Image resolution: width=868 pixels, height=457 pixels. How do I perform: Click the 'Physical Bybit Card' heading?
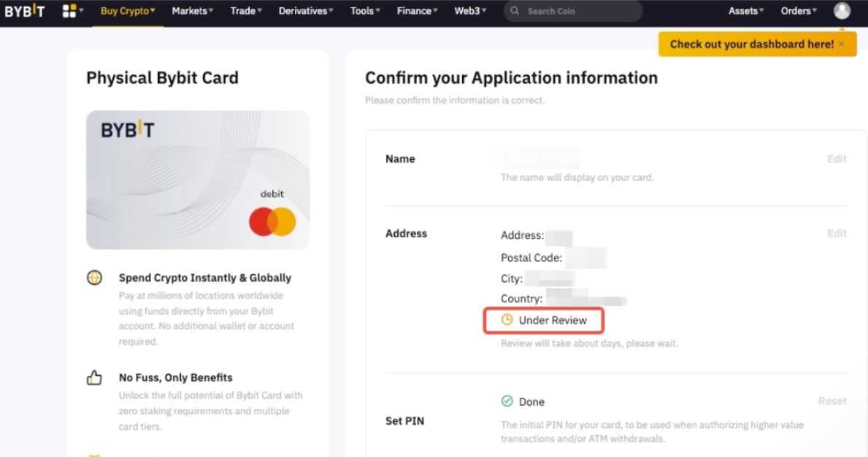point(162,78)
